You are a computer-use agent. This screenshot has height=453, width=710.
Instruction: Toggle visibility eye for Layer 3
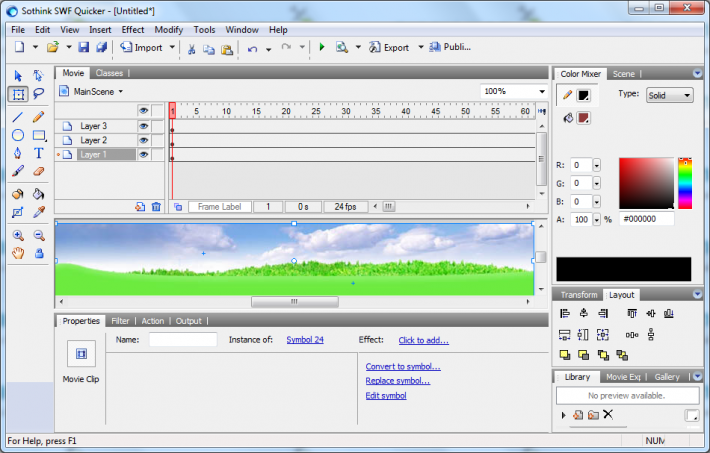pyautogui.click(x=144, y=126)
